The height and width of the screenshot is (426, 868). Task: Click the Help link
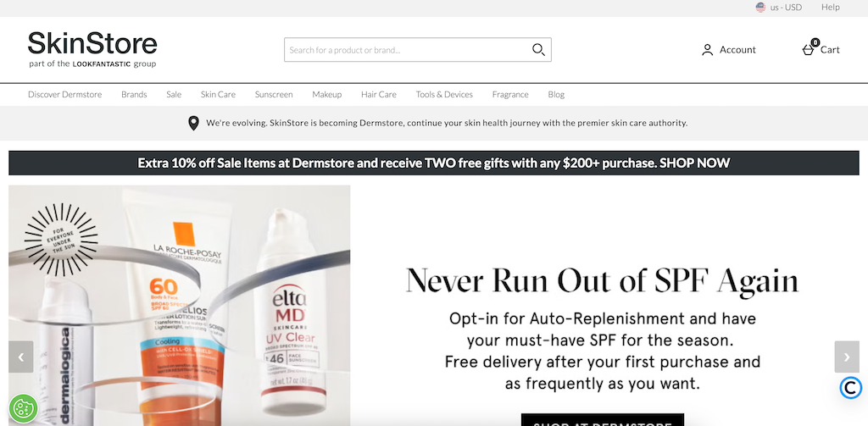click(831, 7)
